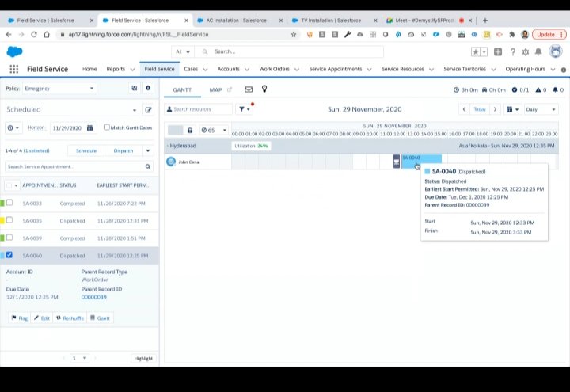Click SA-0040 blue Gantt appointment bar
570x392 pixels.
coord(421,162)
